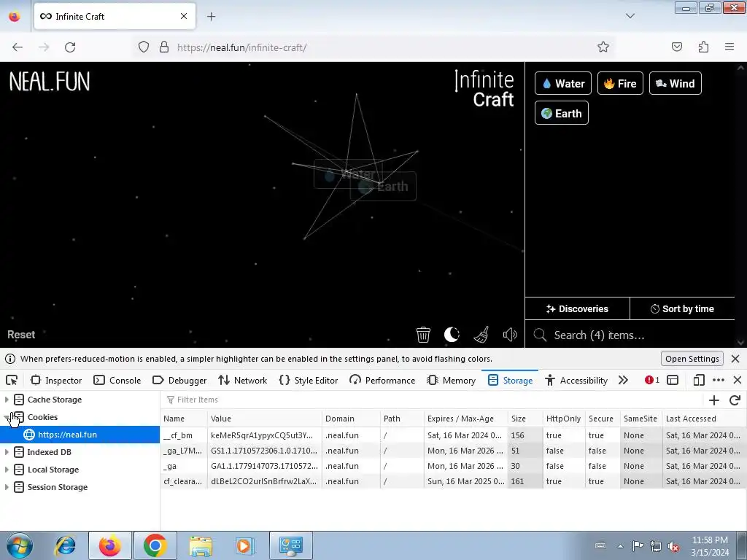Click the error count indicator
This screenshot has height=560, width=747.
(651, 380)
